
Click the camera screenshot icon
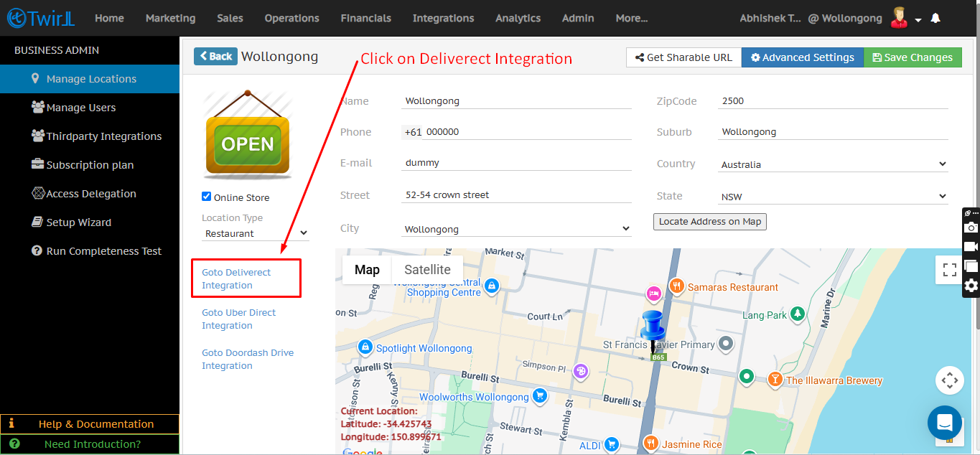point(971,227)
